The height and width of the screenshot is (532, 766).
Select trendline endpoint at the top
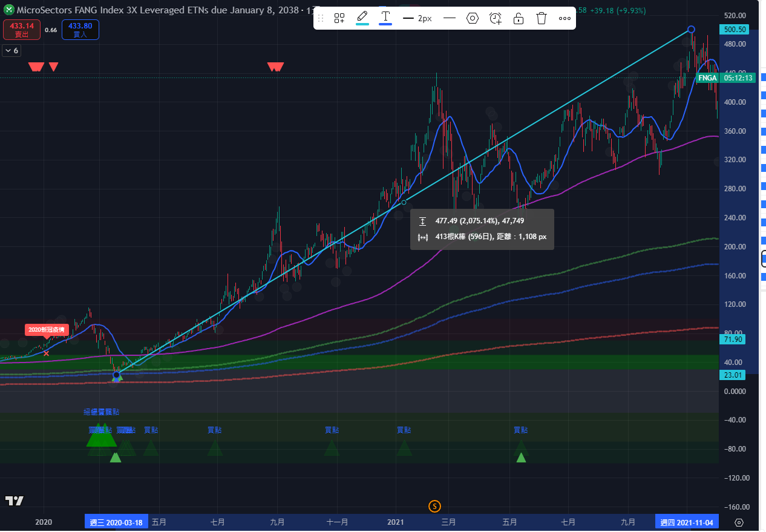coord(691,29)
